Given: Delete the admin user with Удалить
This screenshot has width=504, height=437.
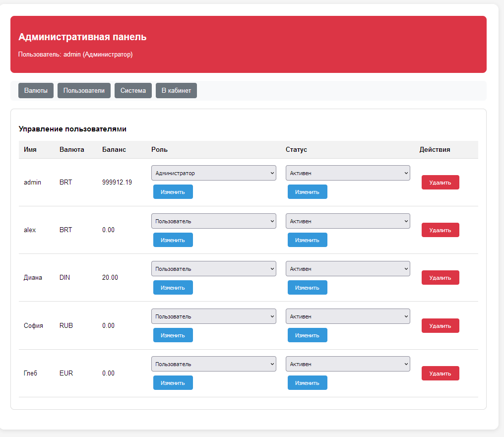Looking at the screenshot, I should (440, 183).
